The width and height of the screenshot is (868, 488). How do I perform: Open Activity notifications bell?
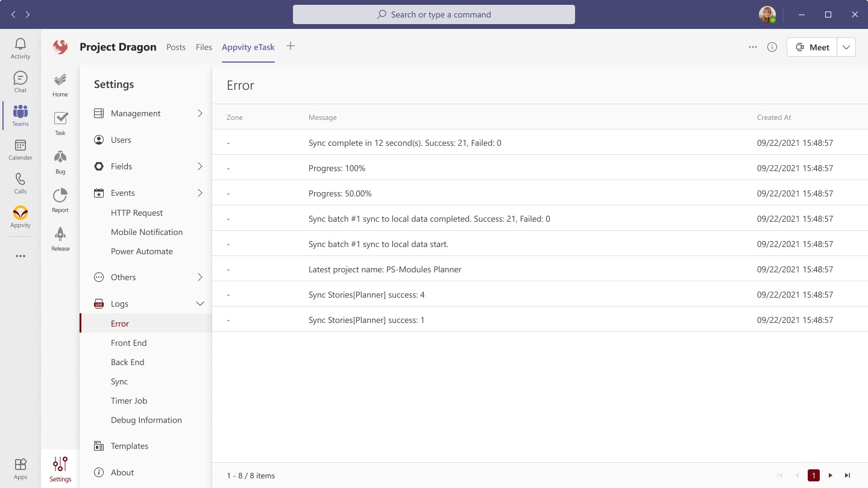[x=20, y=48]
